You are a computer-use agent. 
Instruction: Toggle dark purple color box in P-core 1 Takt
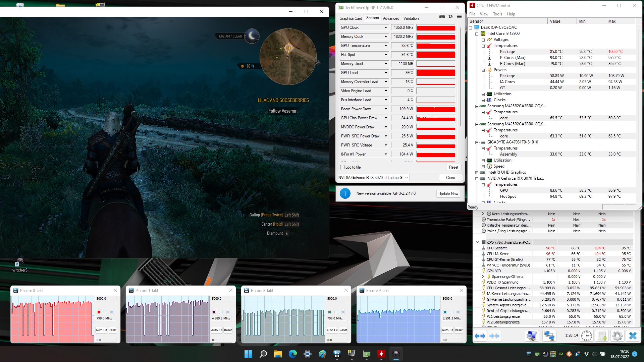pyautogui.click(x=214, y=312)
